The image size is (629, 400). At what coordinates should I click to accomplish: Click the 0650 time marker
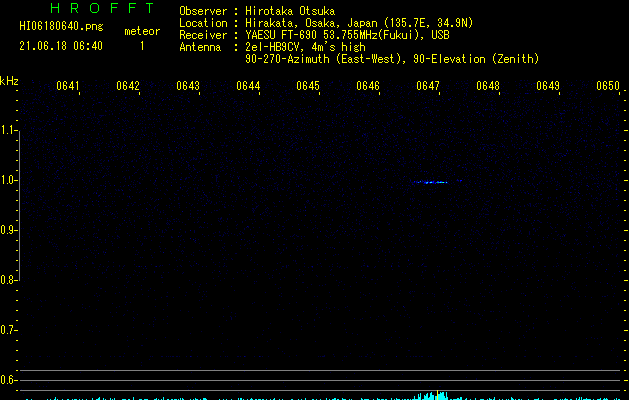point(608,86)
